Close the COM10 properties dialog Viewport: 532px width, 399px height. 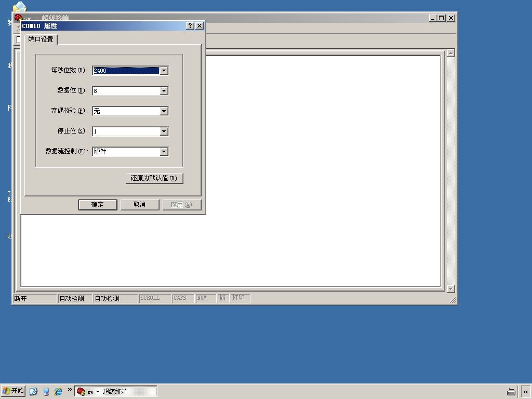tap(199, 26)
